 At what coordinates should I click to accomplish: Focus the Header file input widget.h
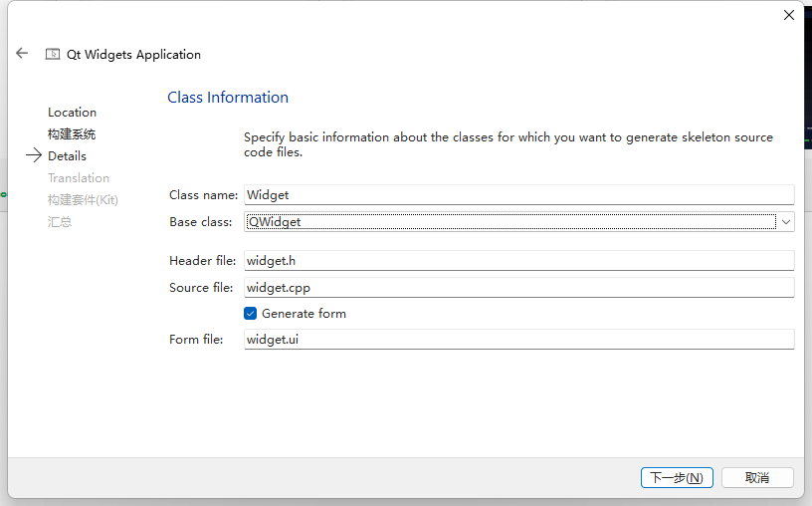(x=518, y=261)
